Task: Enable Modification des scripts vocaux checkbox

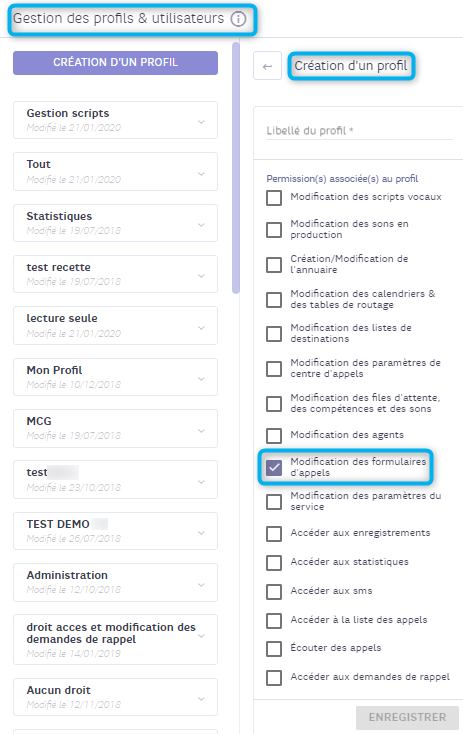Action: click(274, 198)
